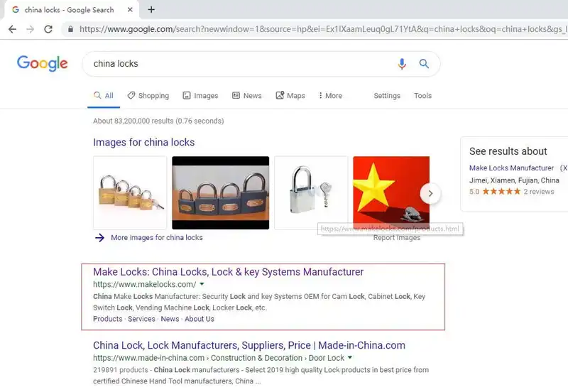Expand the makelocks.com URL dropdown arrow
The image size is (568, 392).
click(202, 284)
